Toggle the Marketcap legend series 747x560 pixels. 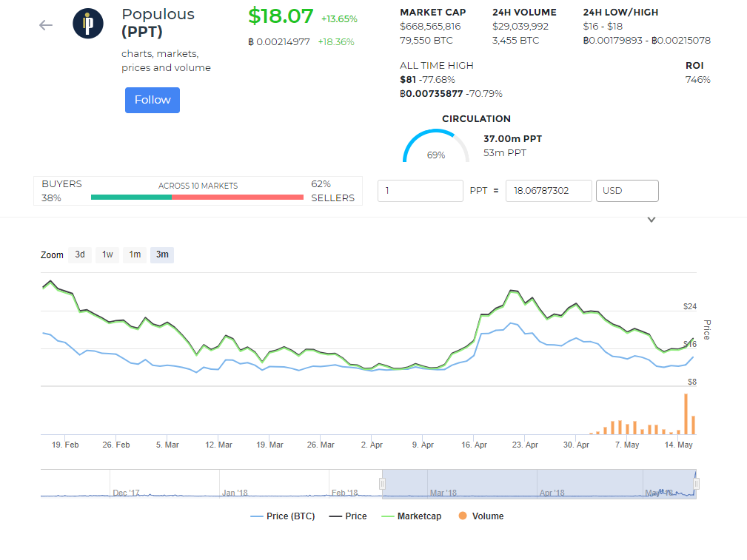[x=412, y=516]
